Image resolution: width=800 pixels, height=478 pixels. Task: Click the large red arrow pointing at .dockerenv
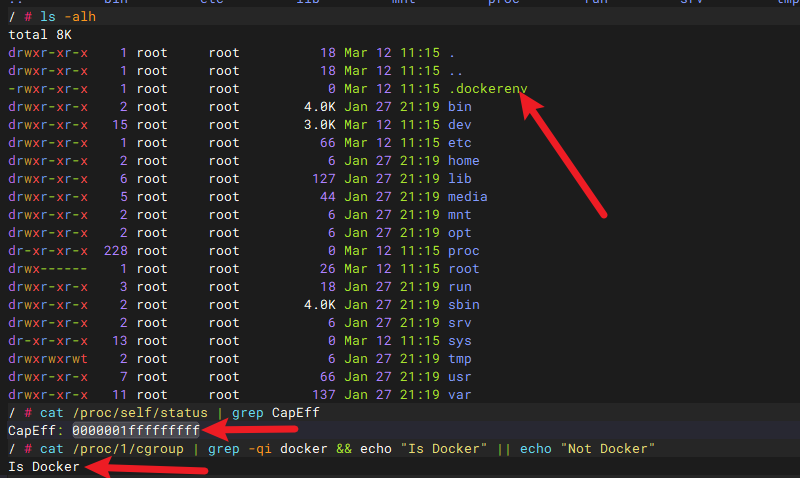click(x=568, y=155)
